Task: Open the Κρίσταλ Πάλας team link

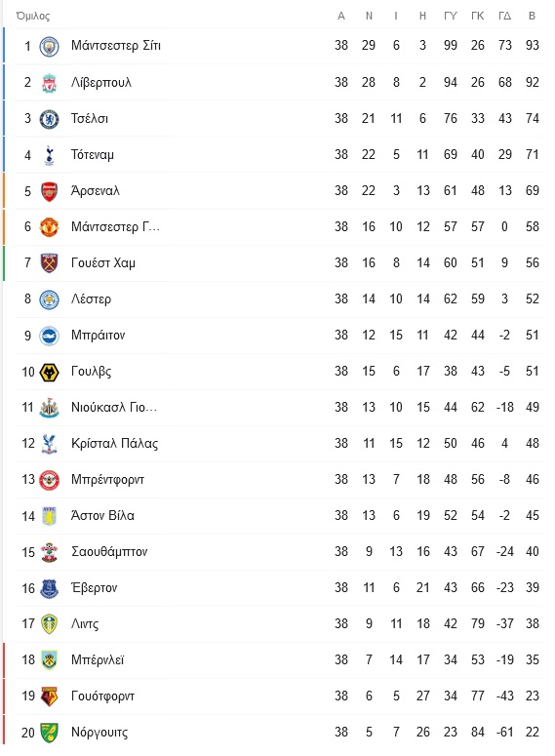Action: click(114, 443)
